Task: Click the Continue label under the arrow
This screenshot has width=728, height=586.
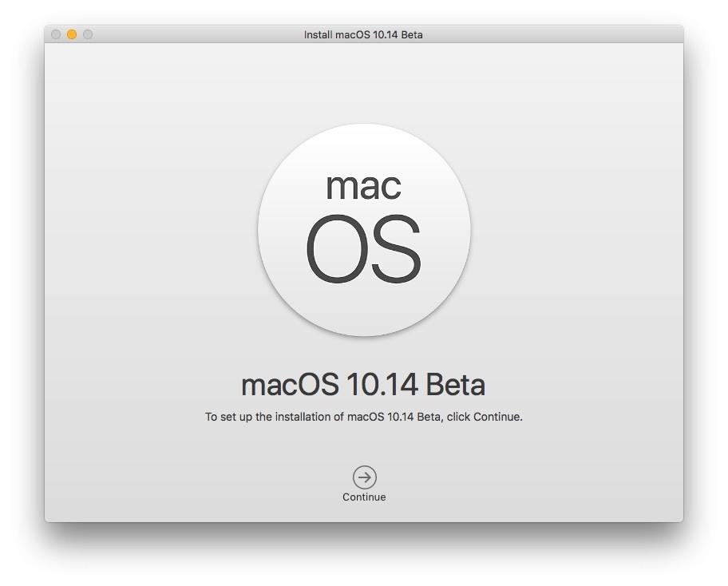Action: coord(364,497)
